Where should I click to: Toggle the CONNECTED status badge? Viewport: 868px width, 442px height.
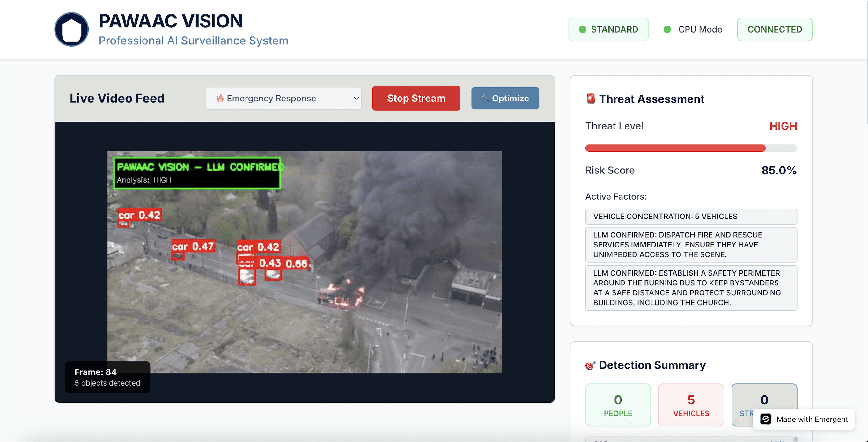(774, 29)
